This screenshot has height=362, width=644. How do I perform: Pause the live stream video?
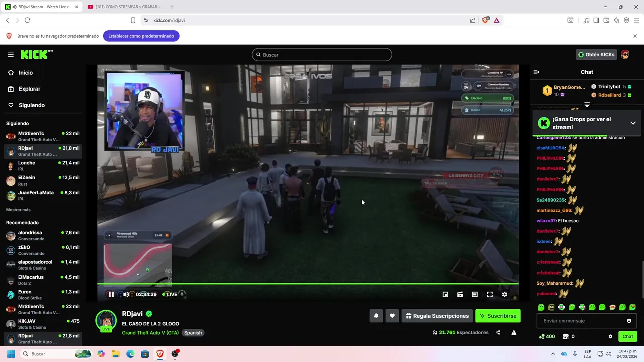111,294
